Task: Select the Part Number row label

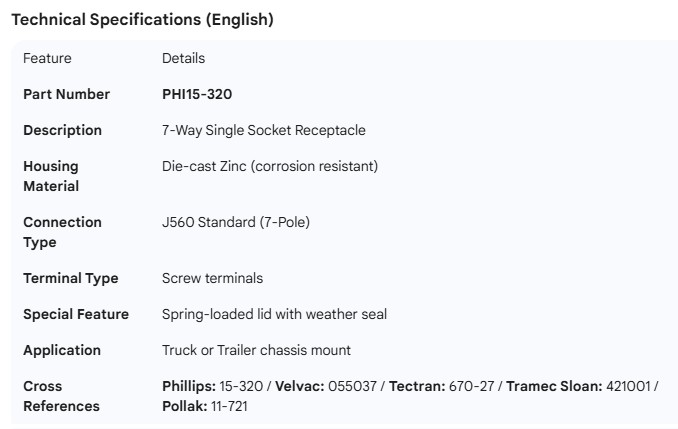Action: coord(66,94)
